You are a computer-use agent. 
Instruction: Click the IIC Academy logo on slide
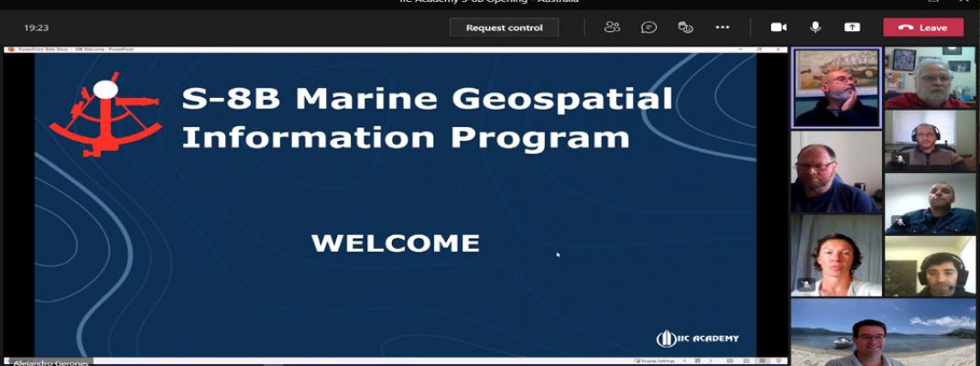(x=697, y=339)
